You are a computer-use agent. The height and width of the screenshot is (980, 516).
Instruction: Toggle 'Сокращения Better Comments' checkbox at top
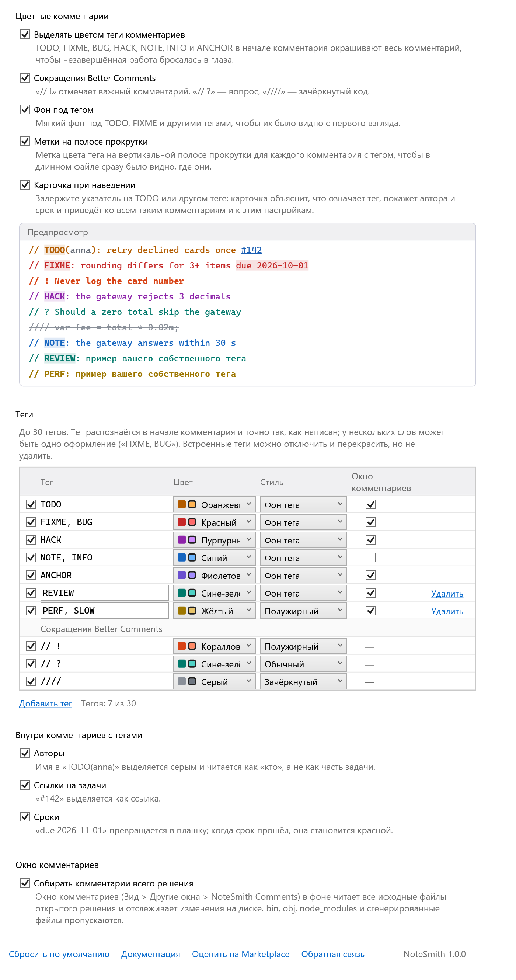click(x=25, y=78)
